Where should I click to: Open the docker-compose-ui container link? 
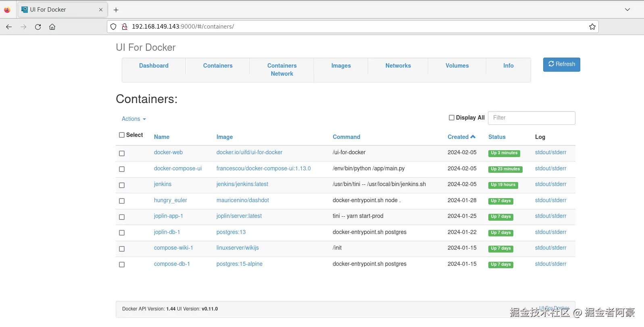(178, 168)
